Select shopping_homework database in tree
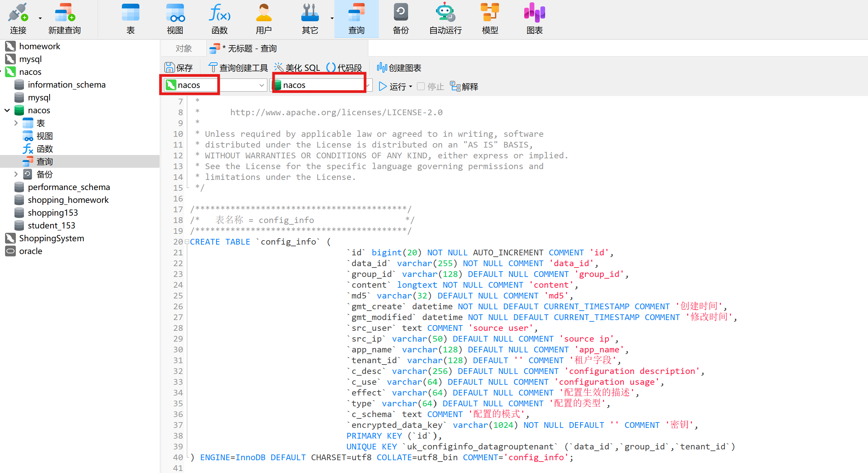Image resolution: width=868 pixels, height=473 pixels. (68, 200)
